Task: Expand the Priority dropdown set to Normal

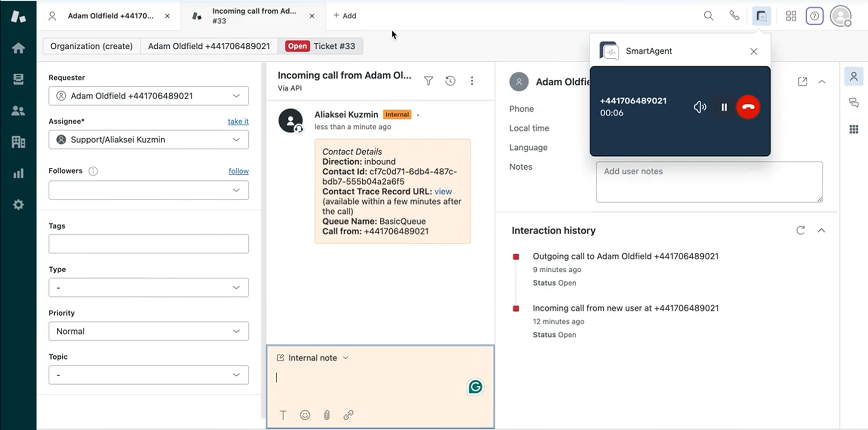Action: (149, 331)
